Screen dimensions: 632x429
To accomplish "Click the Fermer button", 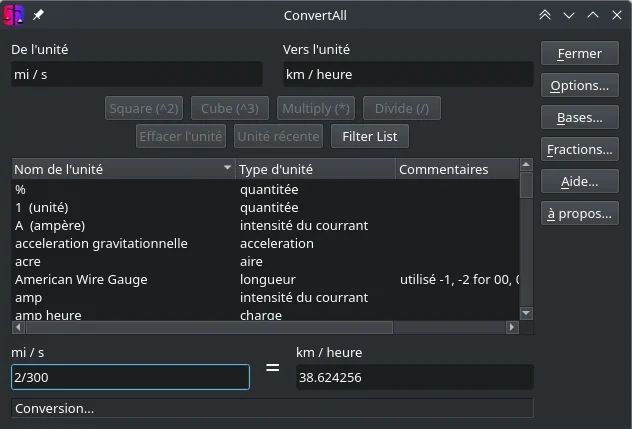I will tap(579, 54).
